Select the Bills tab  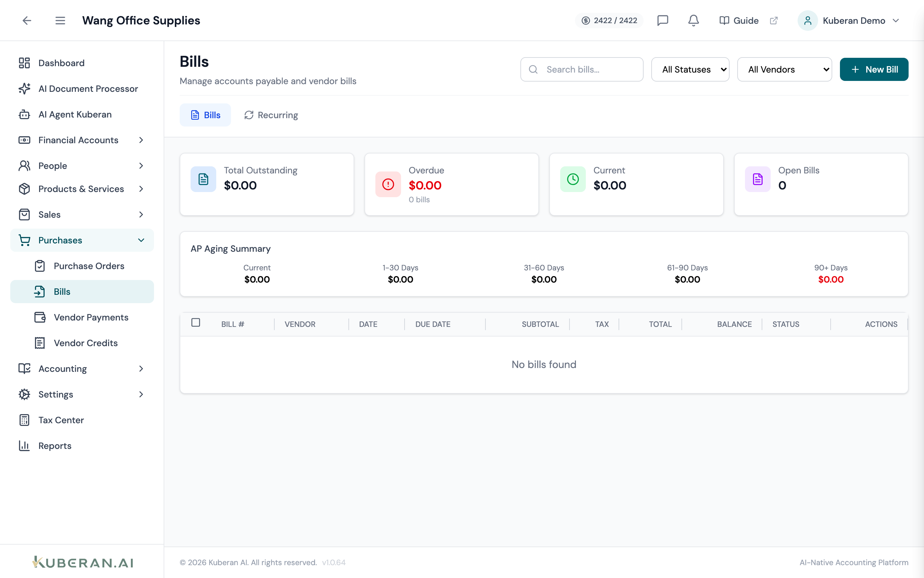(x=205, y=115)
